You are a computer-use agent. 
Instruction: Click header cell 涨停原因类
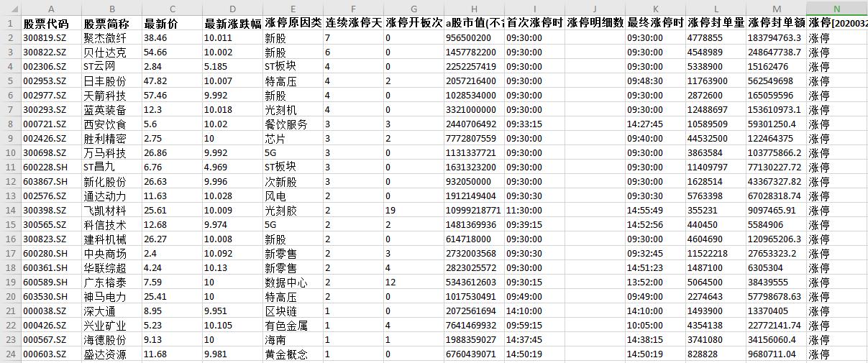pyautogui.click(x=293, y=23)
